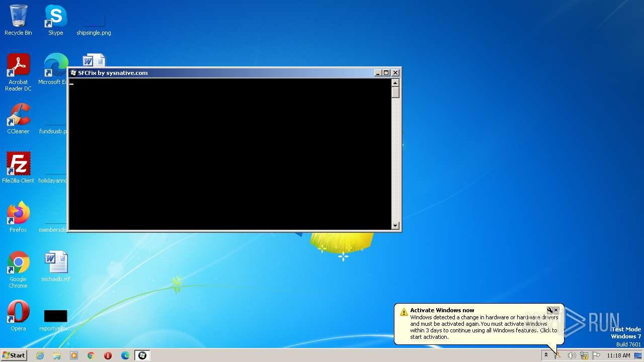
Task: Launch Skype from the desktop
Action: point(56,20)
